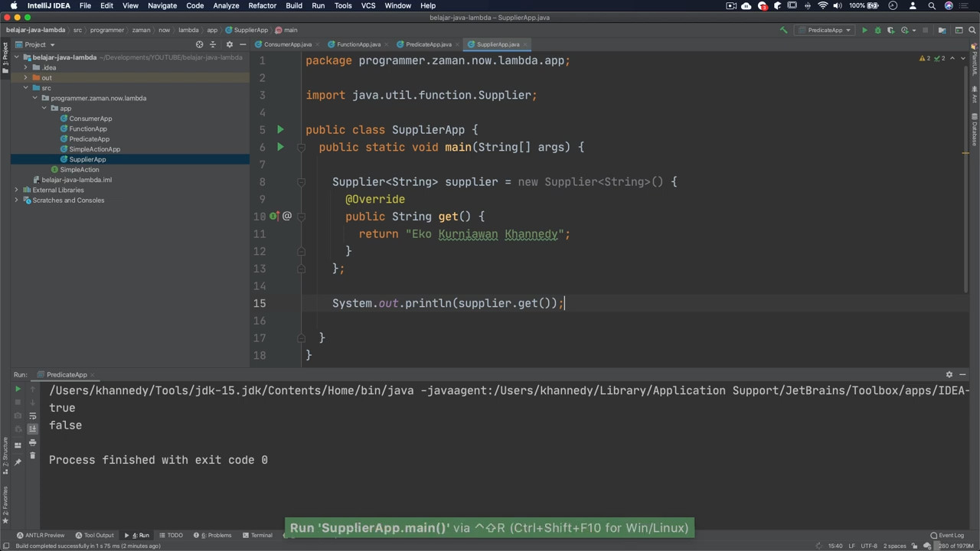
Task: Click Search Everywhere magnifier in IDE toolbar
Action: [x=973, y=30]
